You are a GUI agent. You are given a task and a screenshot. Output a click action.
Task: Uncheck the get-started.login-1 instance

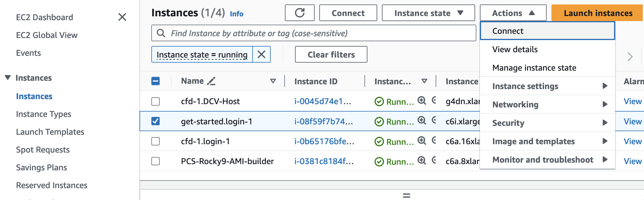pyautogui.click(x=156, y=121)
